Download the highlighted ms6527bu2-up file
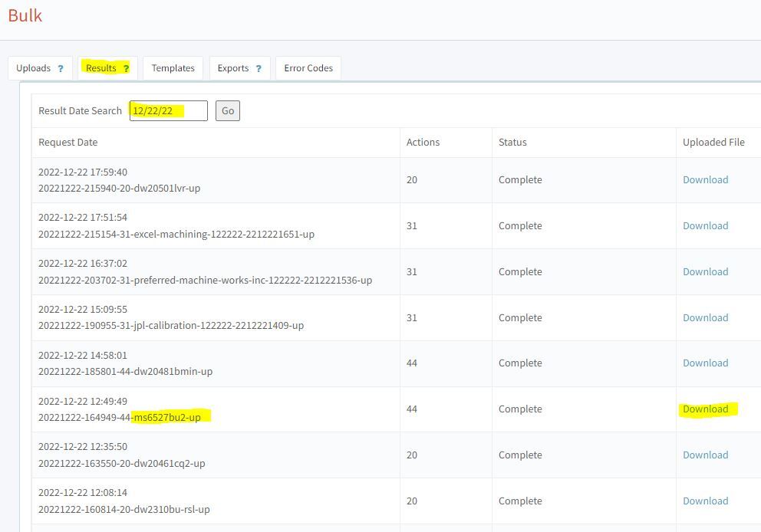This screenshot has height=532, width=761. (705, 409)
